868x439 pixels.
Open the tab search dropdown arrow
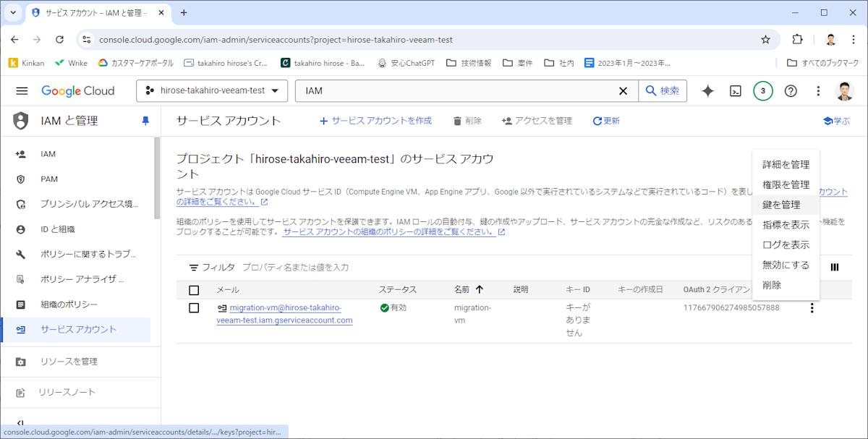(13, 12)
